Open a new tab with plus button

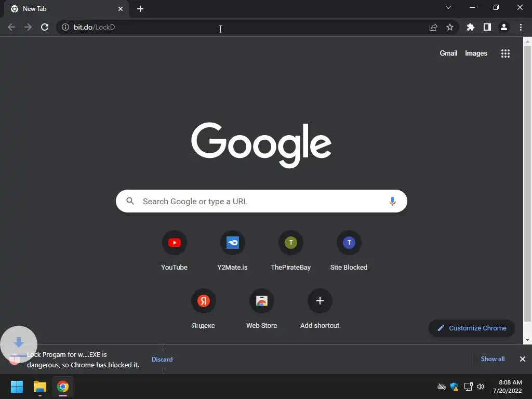(140, 9)
